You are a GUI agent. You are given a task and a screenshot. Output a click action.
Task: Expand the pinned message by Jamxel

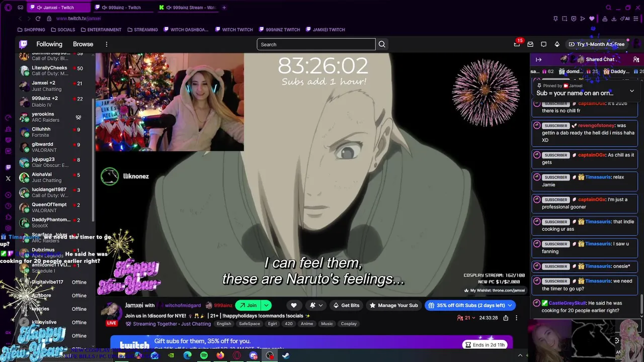[632, 91]
